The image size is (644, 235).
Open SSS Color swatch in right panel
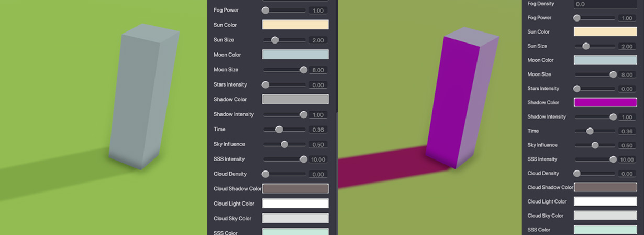(x=605, y=229)
